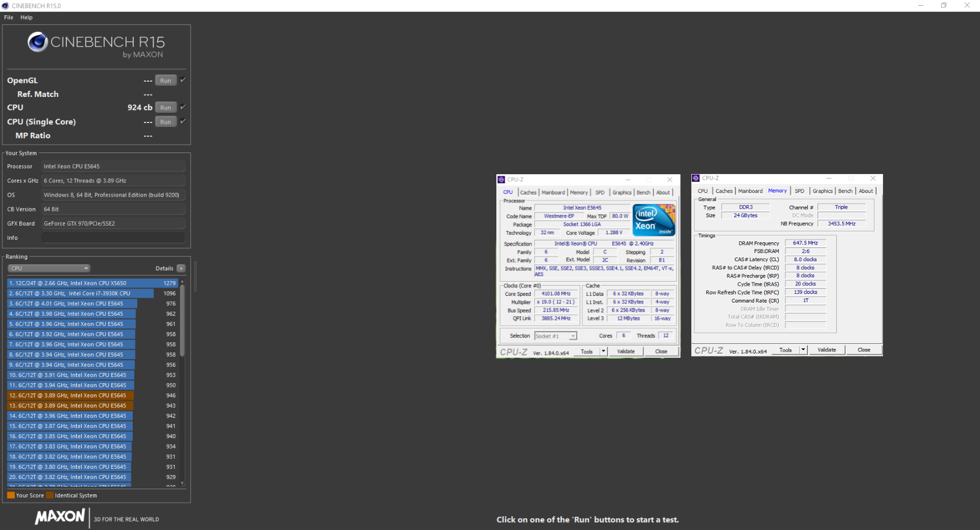Select ranking row 20 score 929
Viewport: 980px width, 530px height.
coord(92,477)
